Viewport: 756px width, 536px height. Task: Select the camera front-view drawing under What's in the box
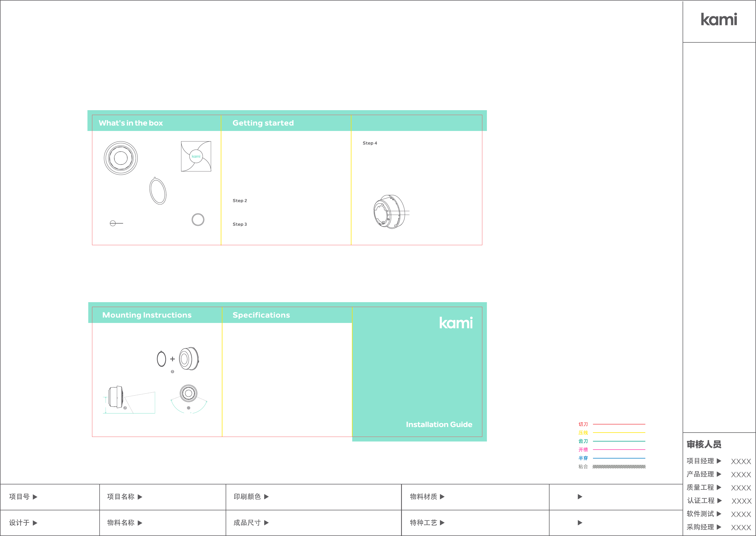[121, 158]
